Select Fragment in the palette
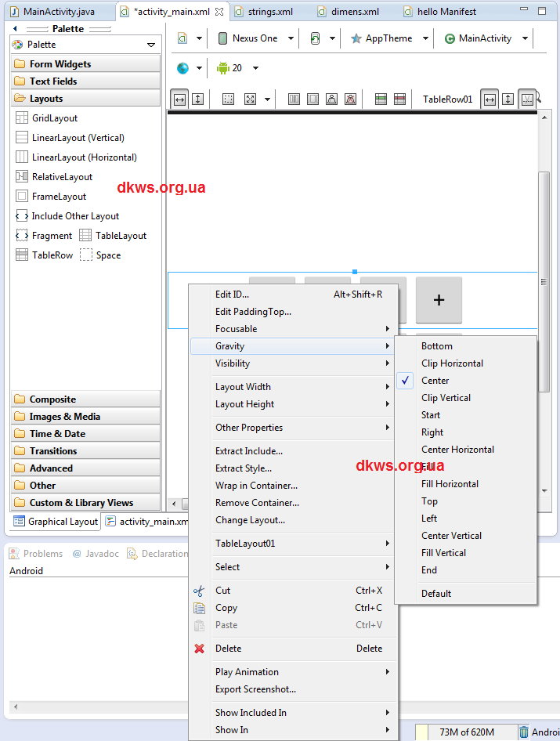The width and height of the screenshot is (560, 741). pos(44,235)
